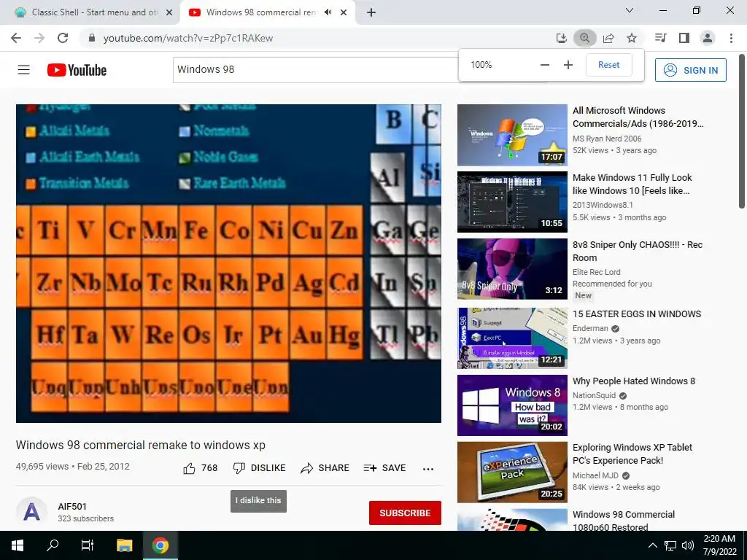Toggle the Chrome side panel icon
The height and width of the screenshot is (560, 747).
click(x=684, y=38)
